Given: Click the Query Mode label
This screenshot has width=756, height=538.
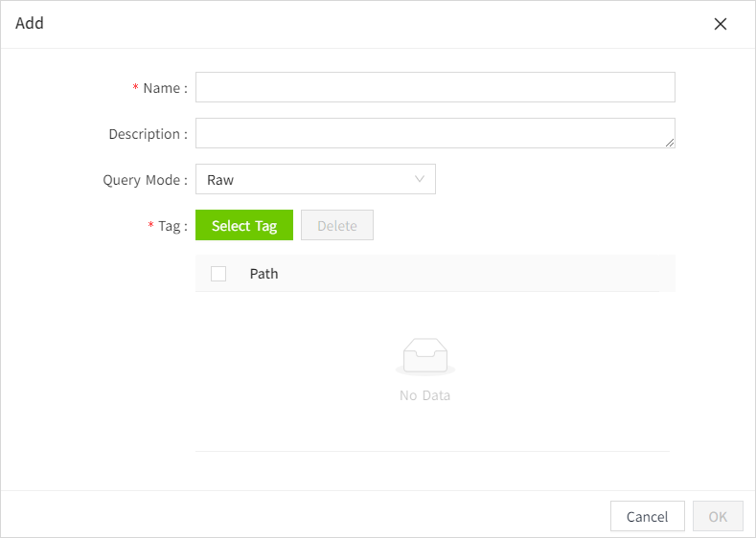Looking at the screenshot, I should click(144, 180).
